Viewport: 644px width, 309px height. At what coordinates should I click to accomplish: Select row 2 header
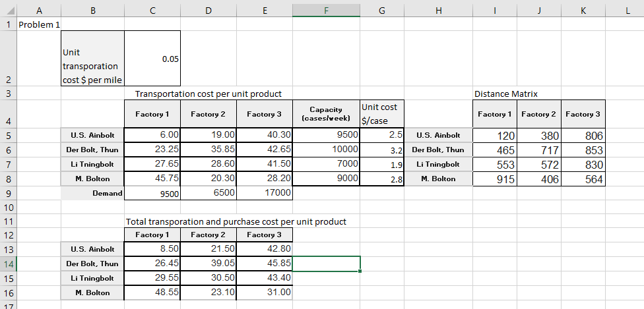pyautogui.click(x=9, y=58)
